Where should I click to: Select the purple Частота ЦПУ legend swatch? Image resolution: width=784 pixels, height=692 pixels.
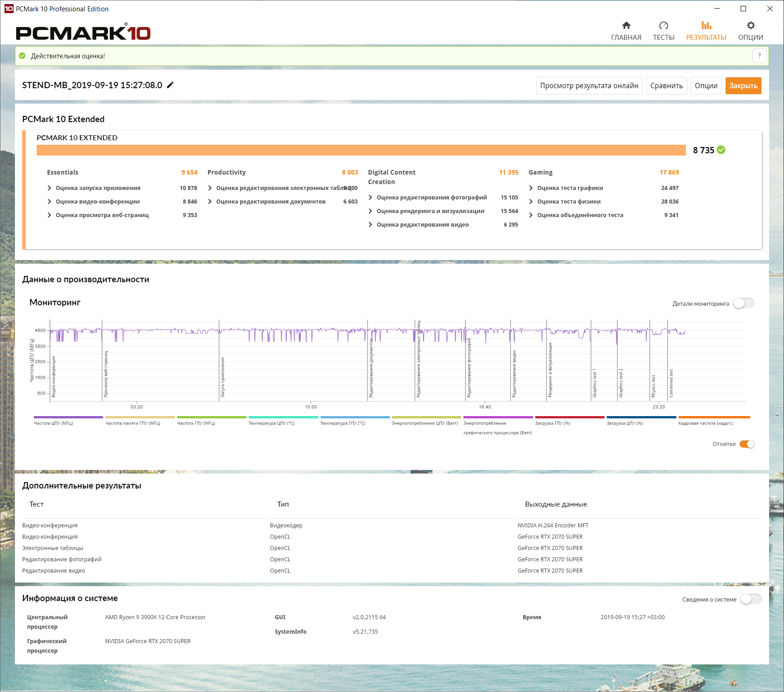point(68,417)
